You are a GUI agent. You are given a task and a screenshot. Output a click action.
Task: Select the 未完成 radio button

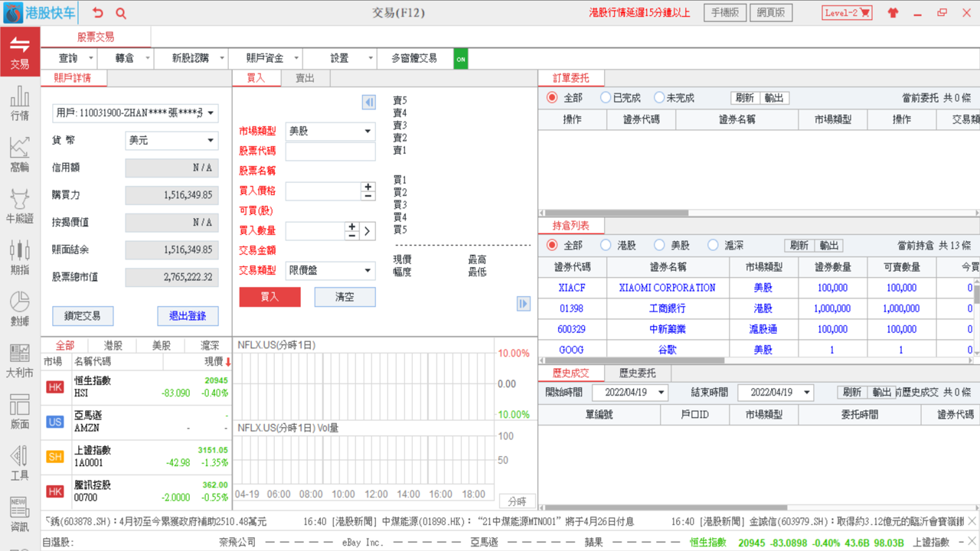click(659, 98)
